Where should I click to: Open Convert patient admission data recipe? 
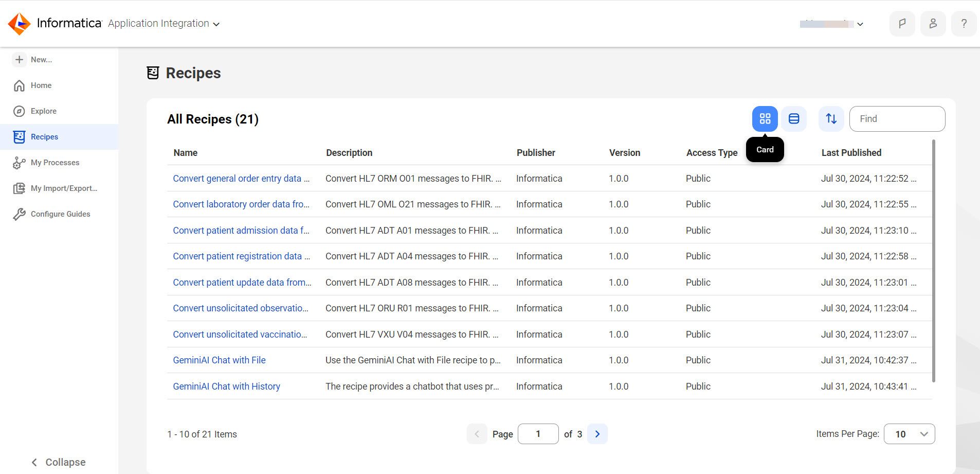coord(241,231)
